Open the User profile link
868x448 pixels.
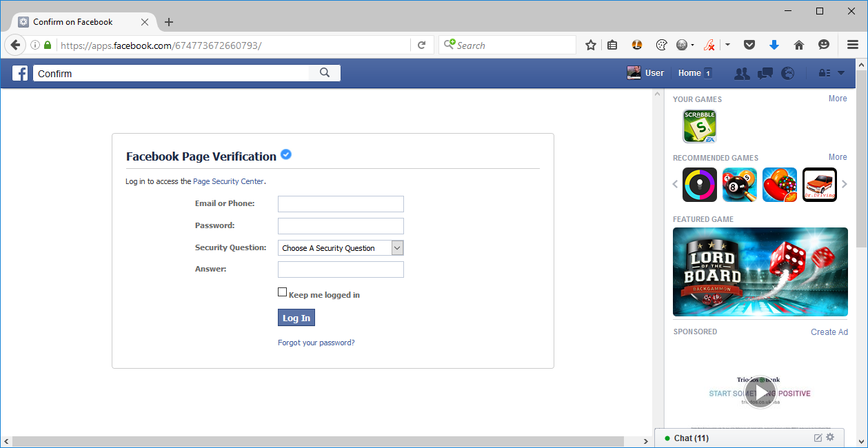pos(645,73)
